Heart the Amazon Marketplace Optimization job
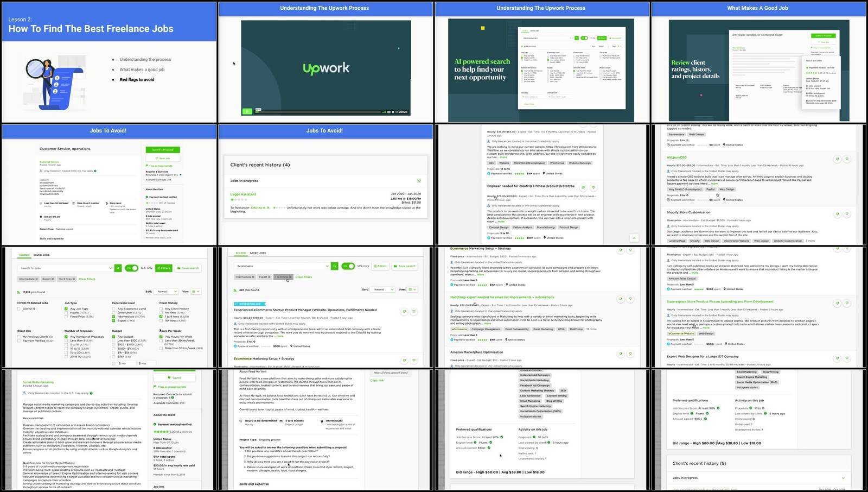 tap(630, 354)
